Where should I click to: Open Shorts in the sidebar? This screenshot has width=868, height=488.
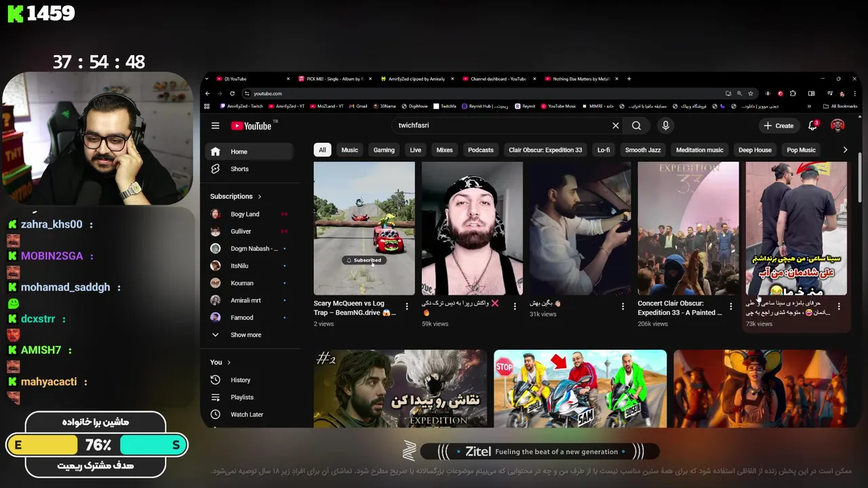[x=249, y=169]
